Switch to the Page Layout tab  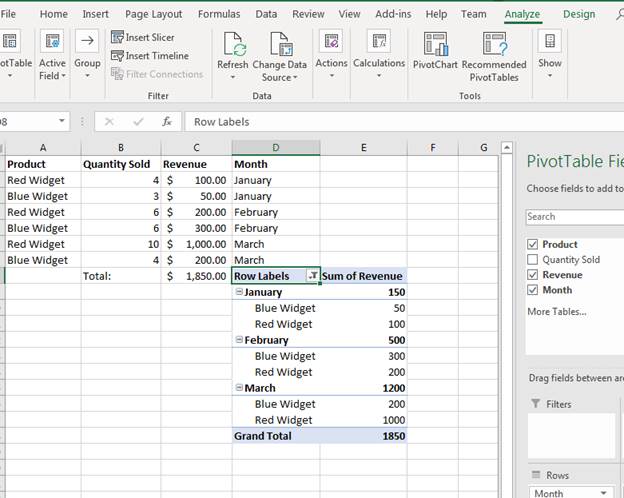(x=154, y=14)
